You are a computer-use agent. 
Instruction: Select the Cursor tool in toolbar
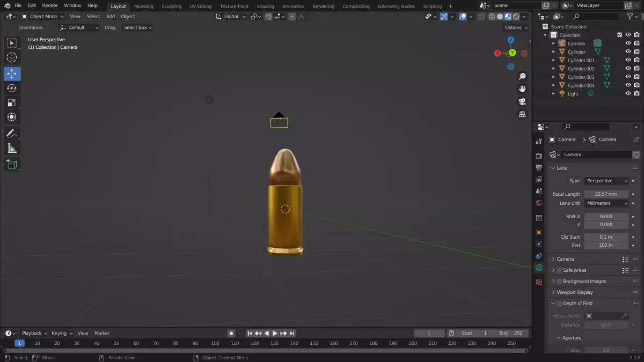[x=12, y=57]
